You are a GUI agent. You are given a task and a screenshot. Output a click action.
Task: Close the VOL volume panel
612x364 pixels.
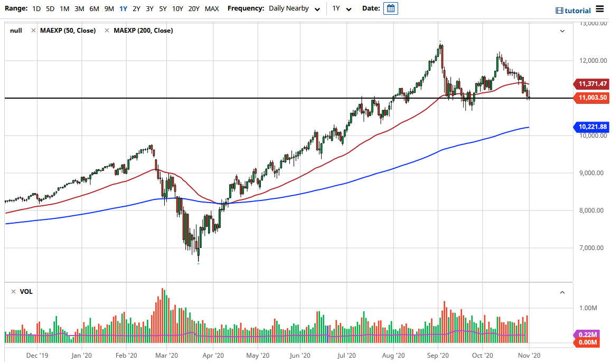click(x=14, y=291)
